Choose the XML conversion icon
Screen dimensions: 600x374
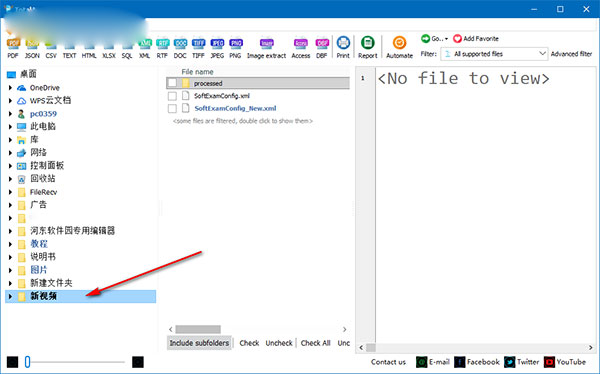point(145,43)
